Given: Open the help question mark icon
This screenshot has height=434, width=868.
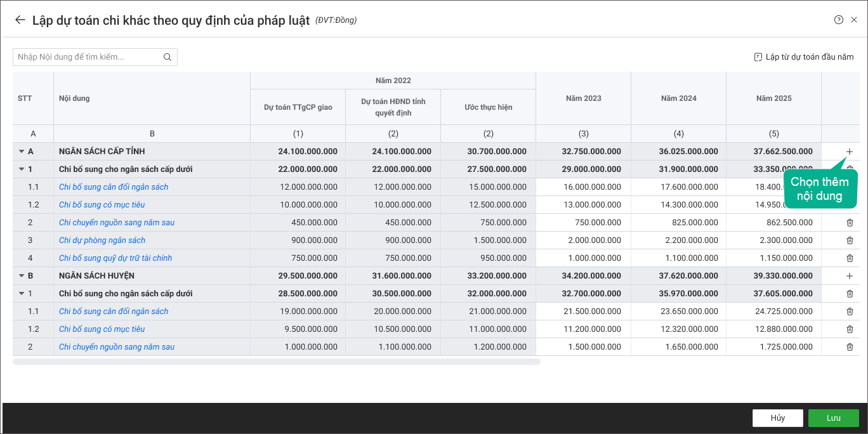Looking at the screenshot, I should (x=838, y=20).
